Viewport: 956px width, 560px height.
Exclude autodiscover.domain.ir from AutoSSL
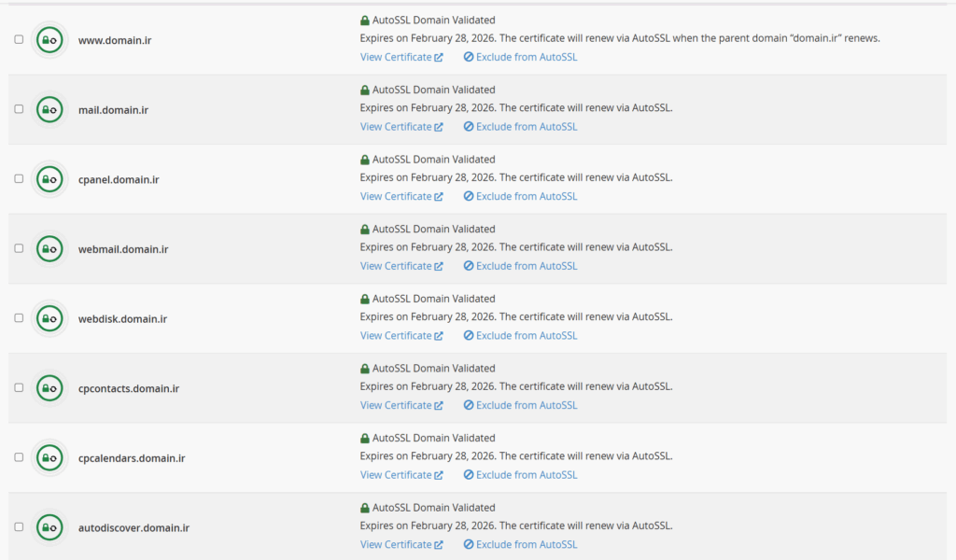tap(521, 545)
